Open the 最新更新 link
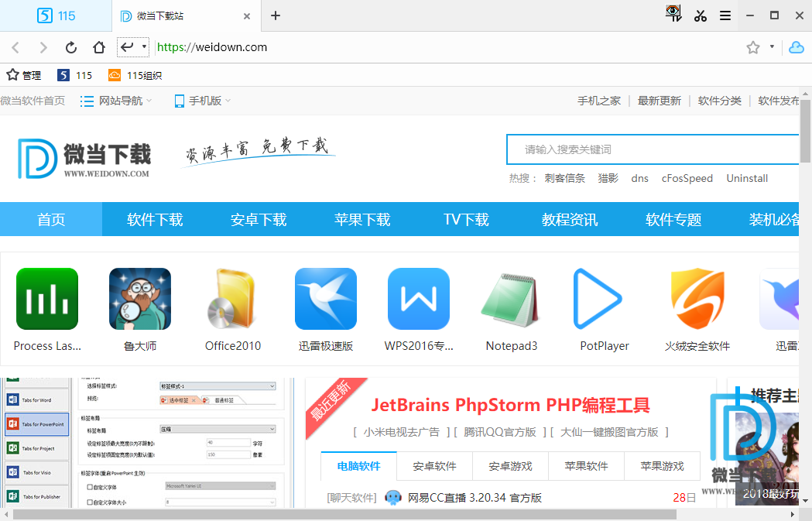The width and height of the screenshot is (812, 521). point(660,101)
